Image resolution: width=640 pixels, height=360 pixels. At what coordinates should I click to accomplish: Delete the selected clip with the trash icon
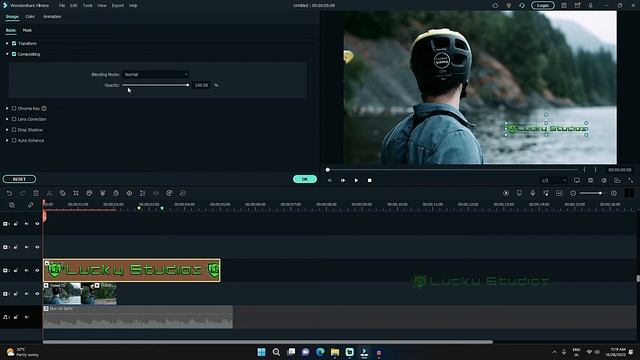36,193
